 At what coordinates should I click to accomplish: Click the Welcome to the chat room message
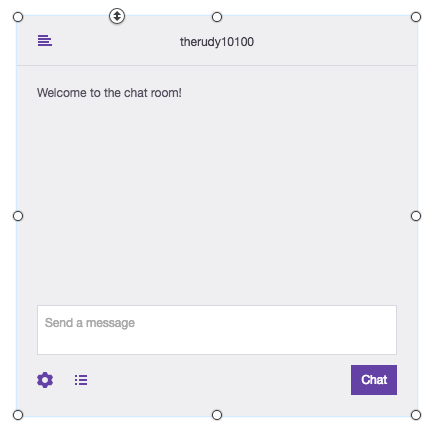click(x=109, y=93)
